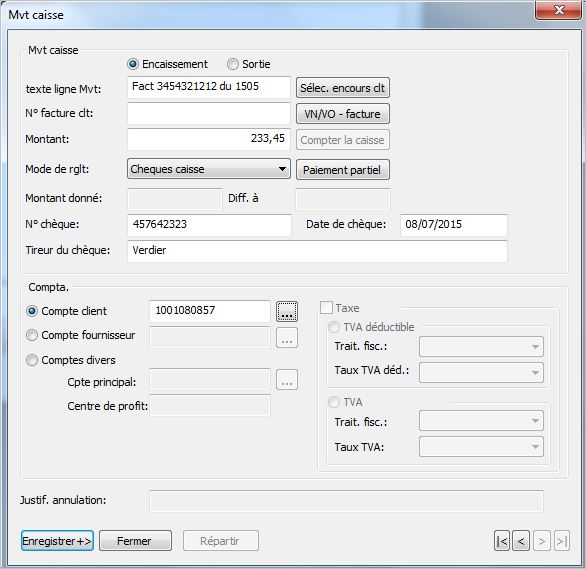Click the Tireur du chèque field
This screenshot has width=586, height=569.
click(317, 251)
